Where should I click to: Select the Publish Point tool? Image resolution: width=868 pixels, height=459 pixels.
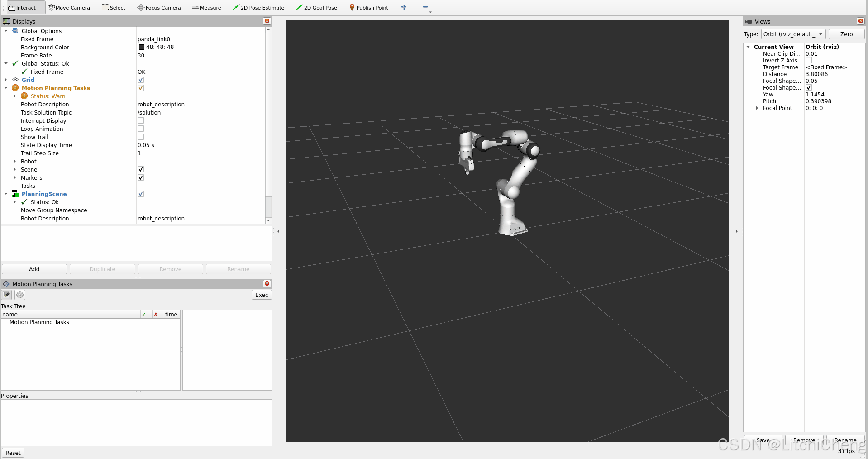pos(369,8)
